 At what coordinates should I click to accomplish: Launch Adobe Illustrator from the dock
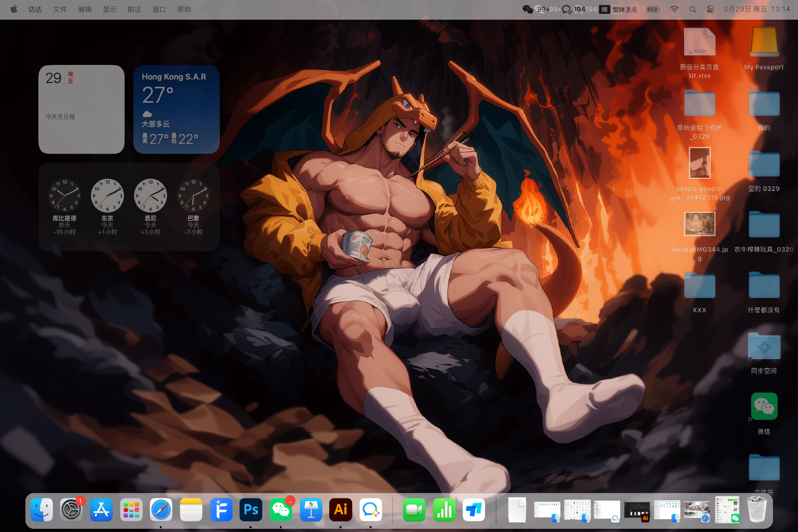pos(340,510)
